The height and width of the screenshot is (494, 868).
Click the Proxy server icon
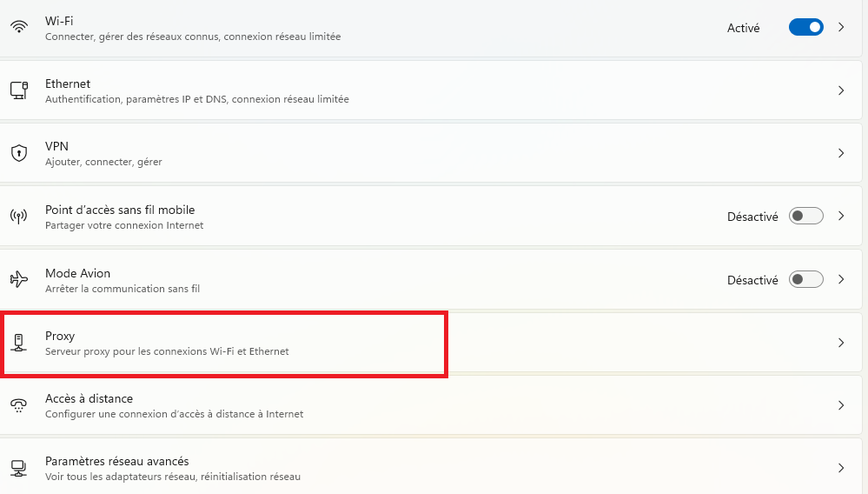pyautogui.click(x=19, y=343)
